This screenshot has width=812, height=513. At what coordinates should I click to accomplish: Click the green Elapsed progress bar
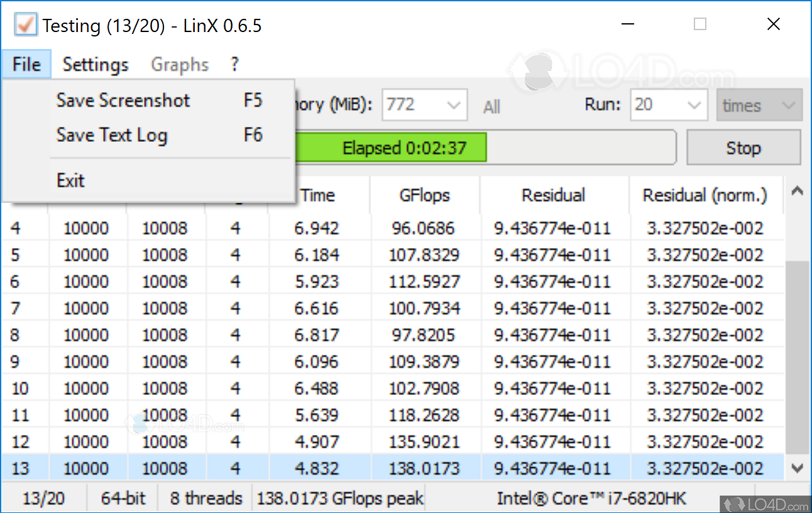(x=405, y=149)
